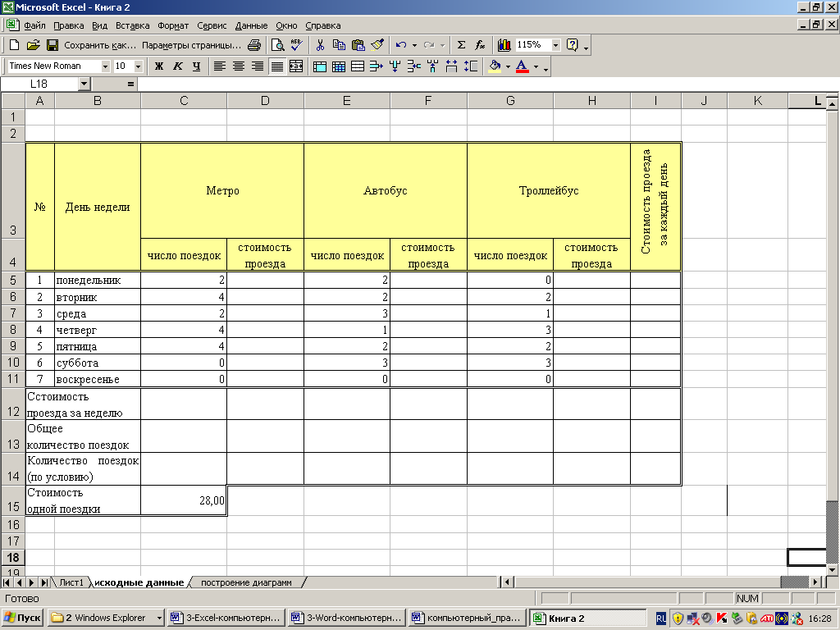
Task: Open the Вставка menu
Action: 132,25
